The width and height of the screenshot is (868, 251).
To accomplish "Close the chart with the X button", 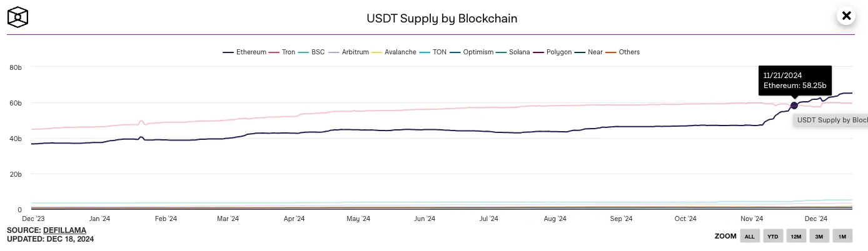I will coord(847,16).
